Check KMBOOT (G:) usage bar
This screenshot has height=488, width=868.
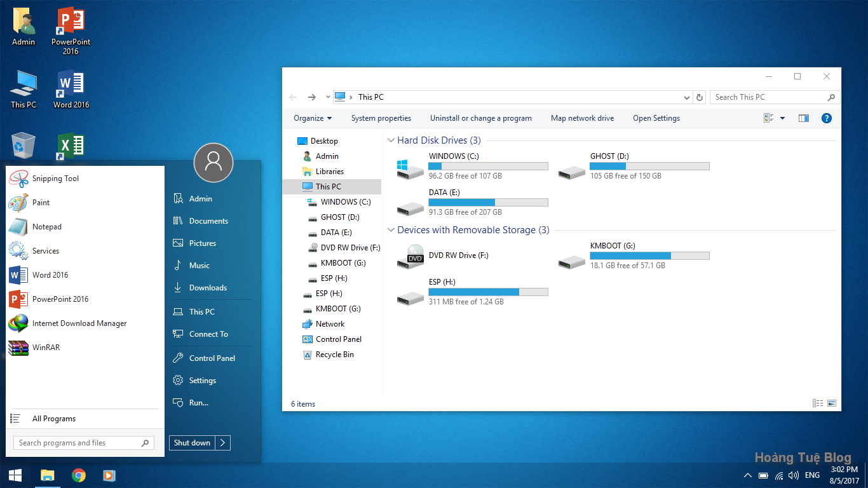click(x=649, y=255)
